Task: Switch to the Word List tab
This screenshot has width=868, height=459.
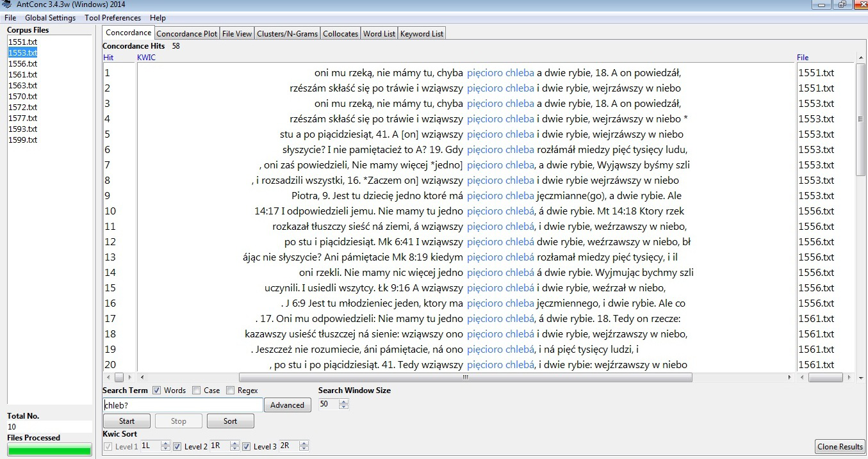Action: point(379,34)
